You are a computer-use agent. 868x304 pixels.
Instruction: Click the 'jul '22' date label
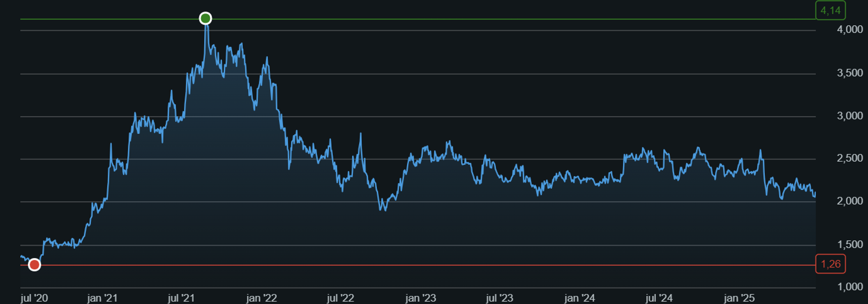[x=340, y=298]
